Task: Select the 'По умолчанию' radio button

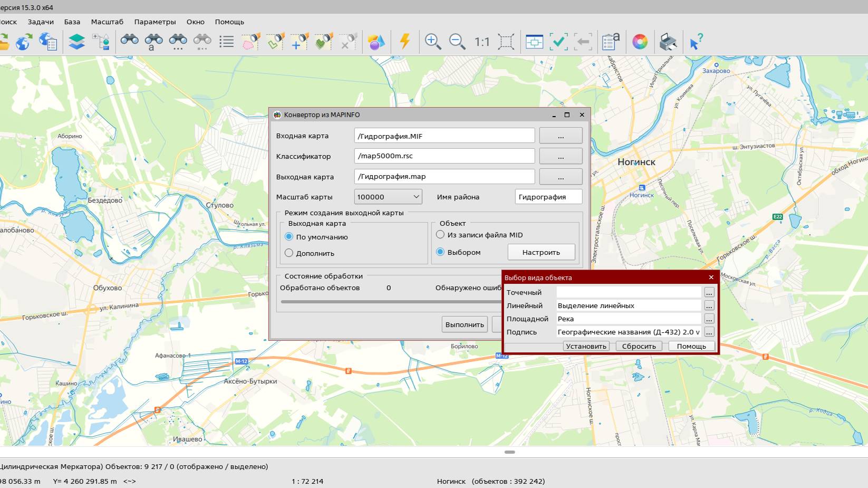Action: 289,237
